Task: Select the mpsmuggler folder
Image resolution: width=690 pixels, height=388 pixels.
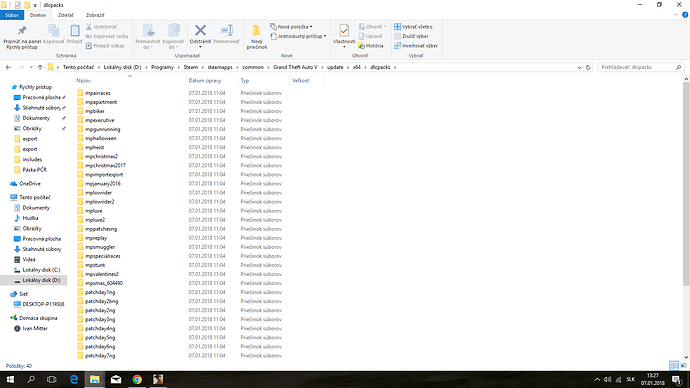Action: point(100,247)
